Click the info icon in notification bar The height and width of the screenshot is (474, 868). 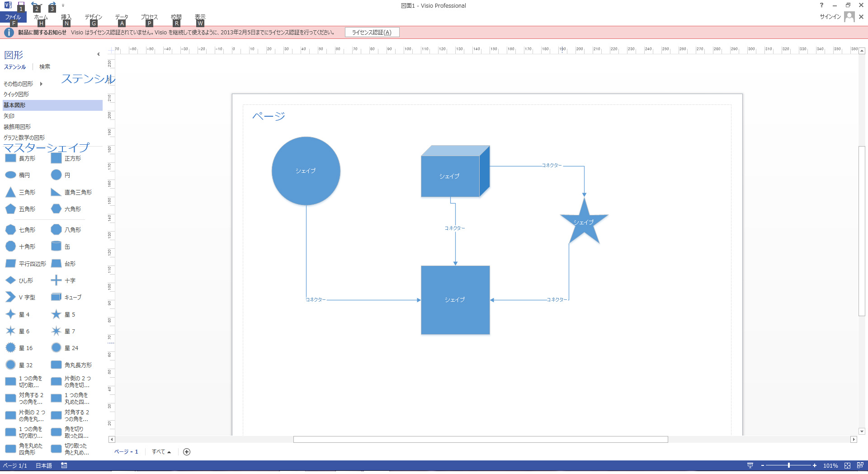(x=9, y=33)
